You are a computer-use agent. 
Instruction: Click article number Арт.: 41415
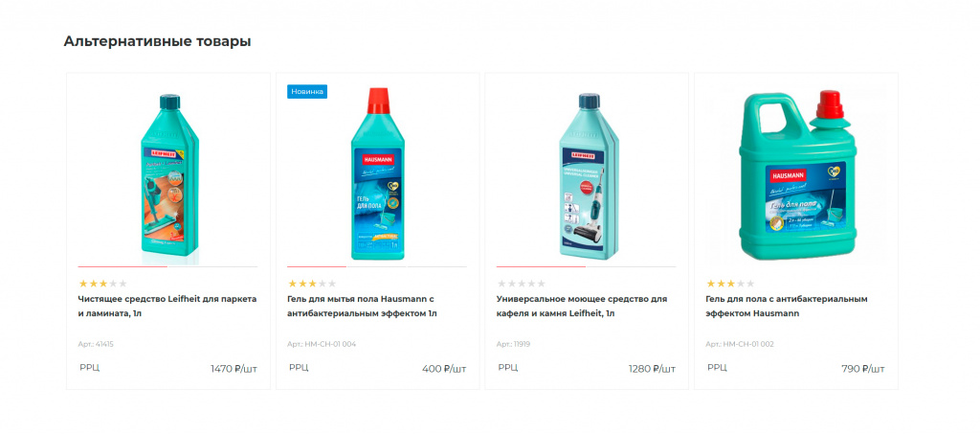coord(96,343)
